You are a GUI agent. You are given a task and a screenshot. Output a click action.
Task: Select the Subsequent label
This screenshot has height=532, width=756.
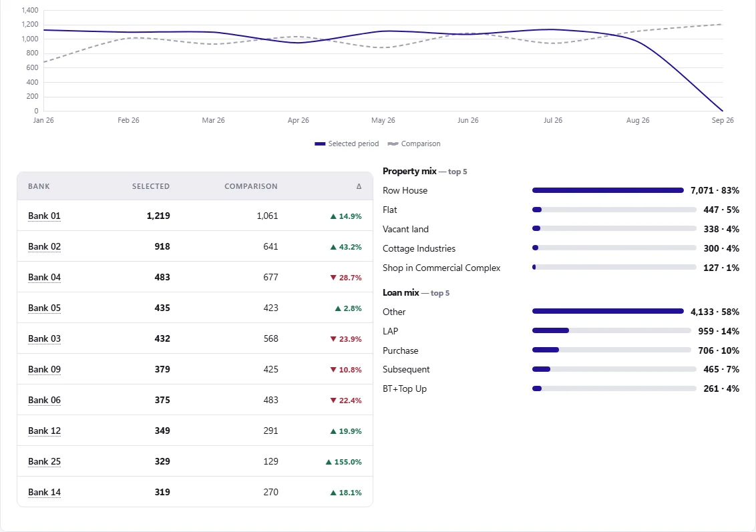[406, 369]
